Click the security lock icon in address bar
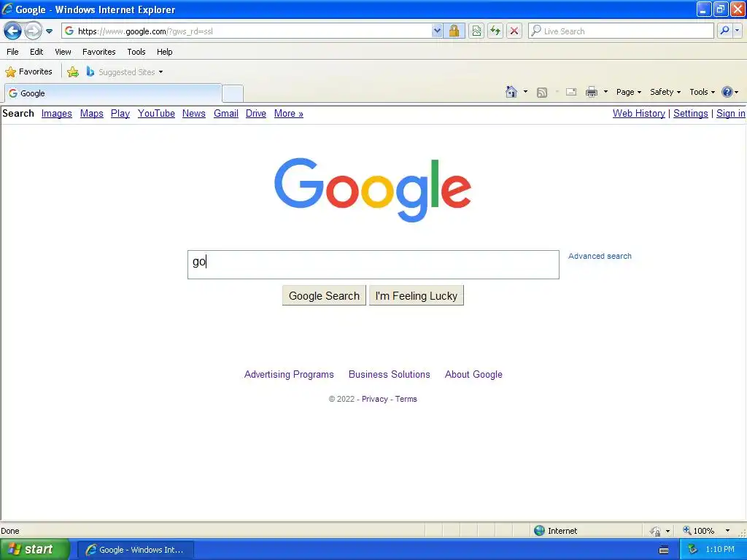Image resolution: width=747 pixels, height=560 pixels. [x=454, y=31]
